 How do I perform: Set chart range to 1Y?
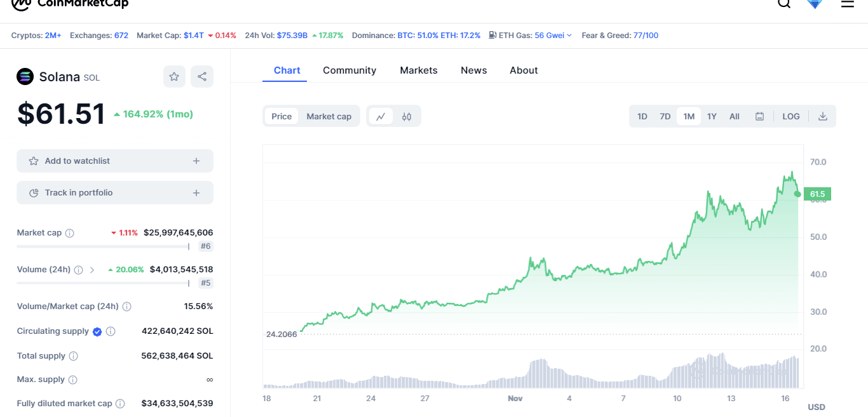pyautogui.click(x=712, y=116)
